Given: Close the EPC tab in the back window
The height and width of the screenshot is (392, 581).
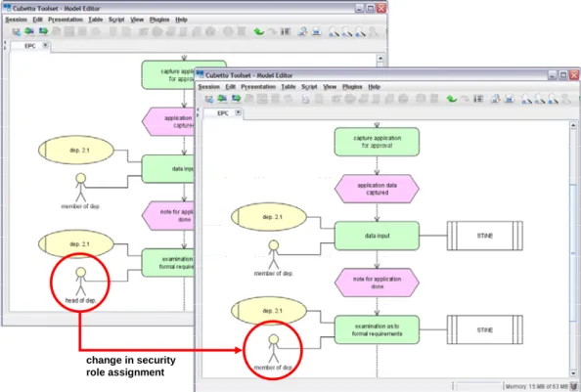Looking at the screenshot, I should [45, 46].
